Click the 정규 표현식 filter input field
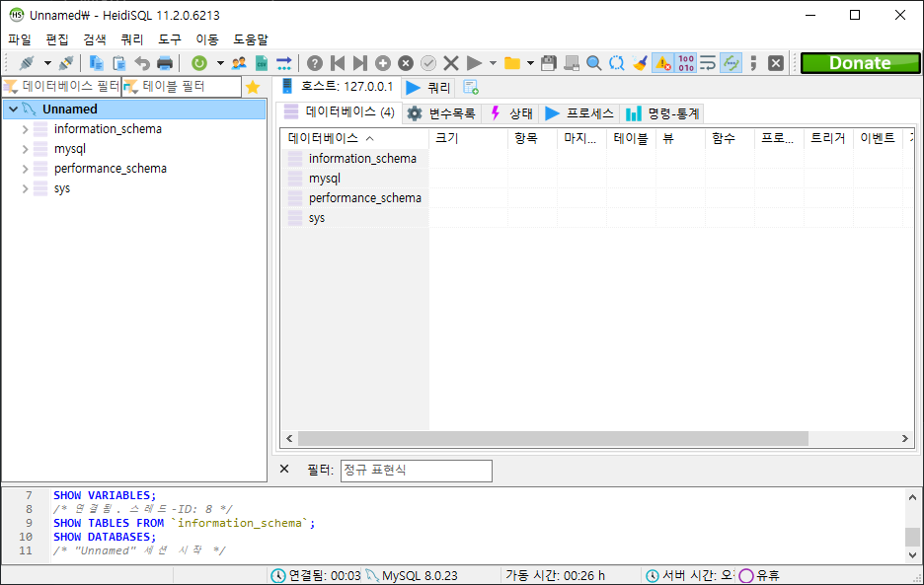Image resolution: width=924 pixels, height=585 pixels. coord(416,471)
